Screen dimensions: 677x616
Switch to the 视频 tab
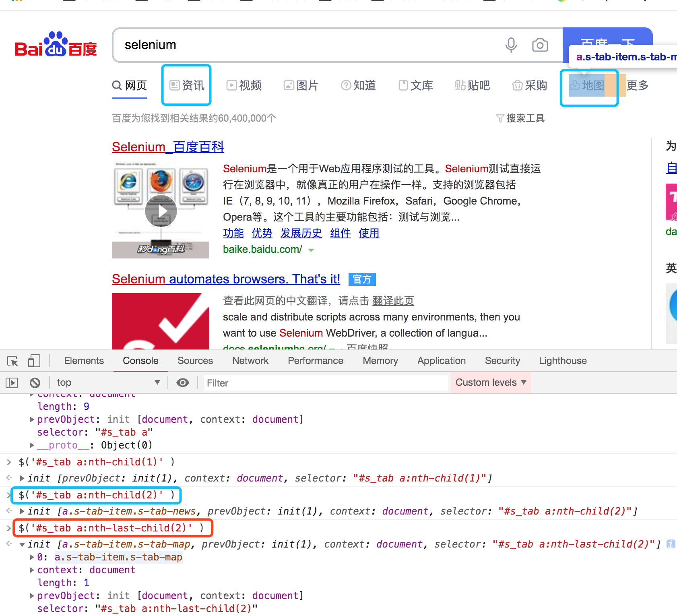[x=244, y=85]
